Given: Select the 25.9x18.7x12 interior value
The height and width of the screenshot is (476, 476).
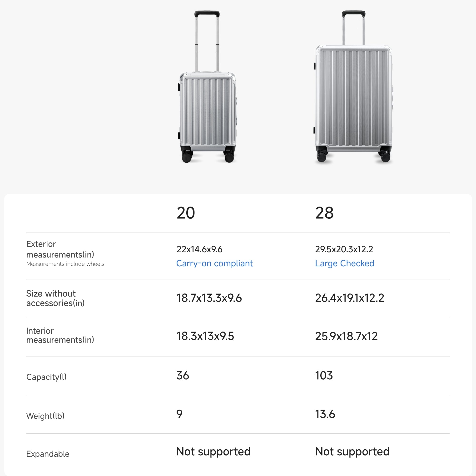Looking at the screenshot, I should [346, 336].
